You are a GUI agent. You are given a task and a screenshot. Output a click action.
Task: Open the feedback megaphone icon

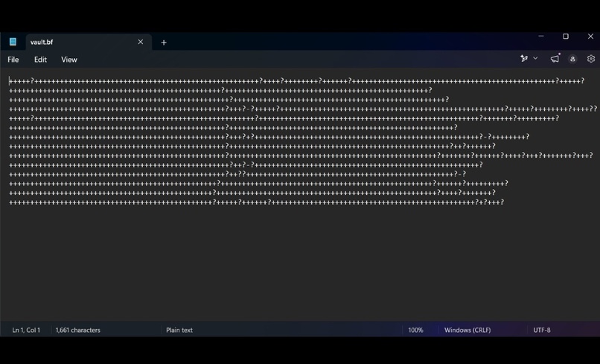point(555,59)
